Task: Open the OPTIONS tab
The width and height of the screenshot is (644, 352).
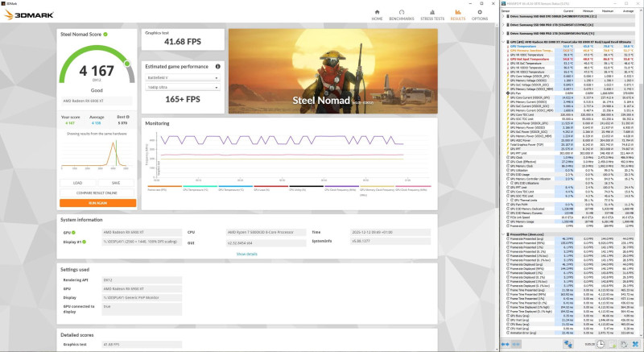Action: coord(479,15)
